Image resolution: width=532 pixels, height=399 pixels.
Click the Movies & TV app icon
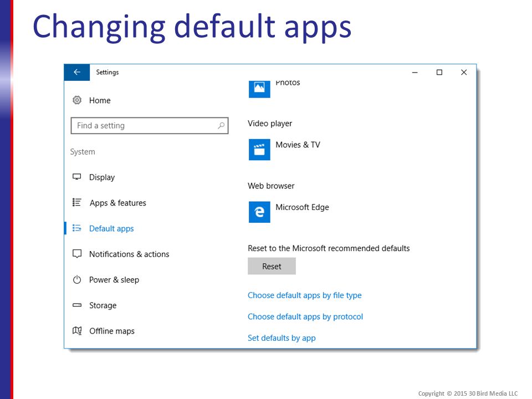click(x=259, y=150)
